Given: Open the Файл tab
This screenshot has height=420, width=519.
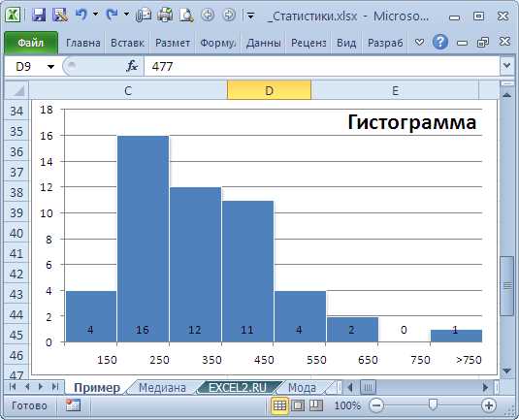Looking at the screenshot, I should (x=31, y=43).
